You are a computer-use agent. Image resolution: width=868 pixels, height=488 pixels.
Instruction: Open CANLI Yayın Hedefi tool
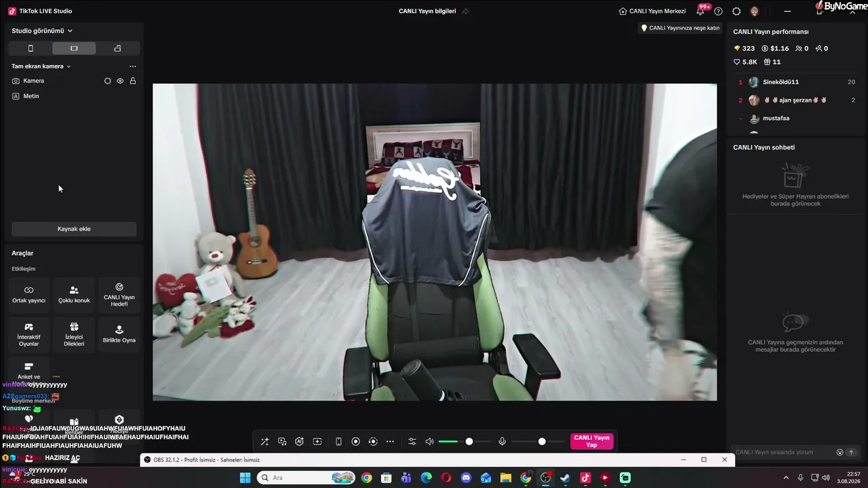(x=119, y=295)
